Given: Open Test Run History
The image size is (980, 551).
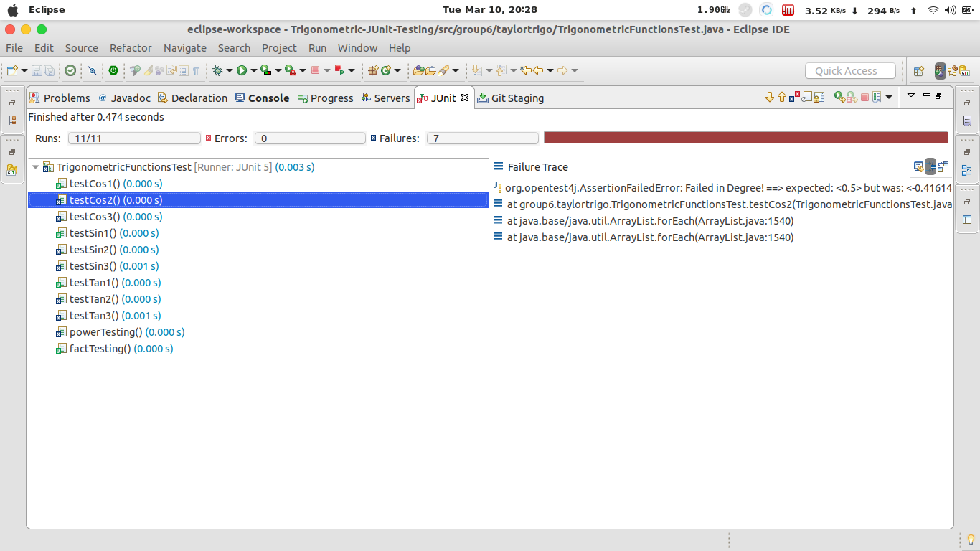Looking at the screenshot, I should [x=877, y=97].
